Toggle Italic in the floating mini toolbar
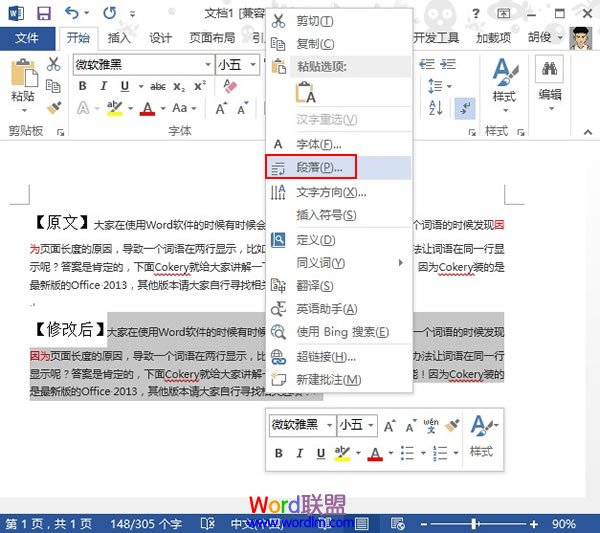This screenshot has height=533, width=600. pyautogui.click(x=302, y=453)
